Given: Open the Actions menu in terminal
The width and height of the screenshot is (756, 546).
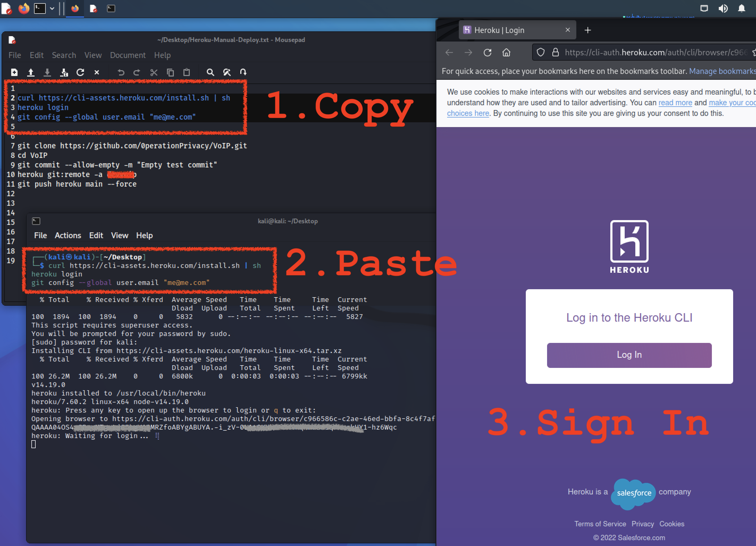Looking at the screenshot, I should point(68,235).
